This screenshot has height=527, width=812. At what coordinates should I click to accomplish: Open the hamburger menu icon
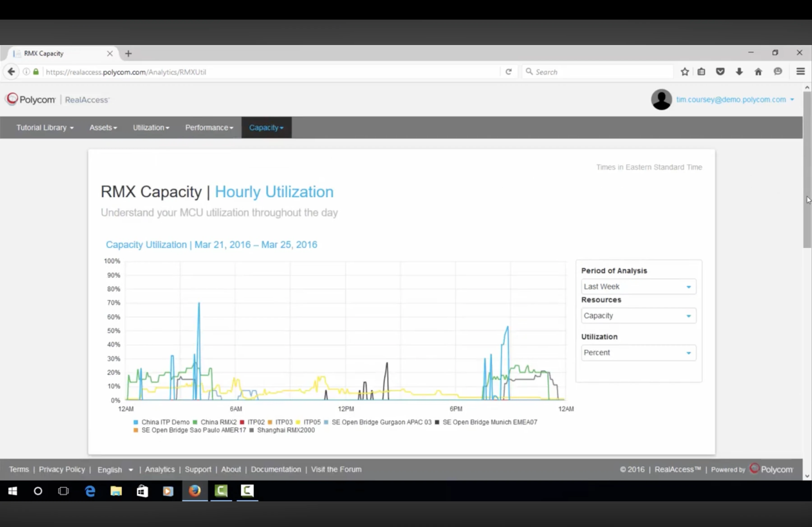(800, 72)
